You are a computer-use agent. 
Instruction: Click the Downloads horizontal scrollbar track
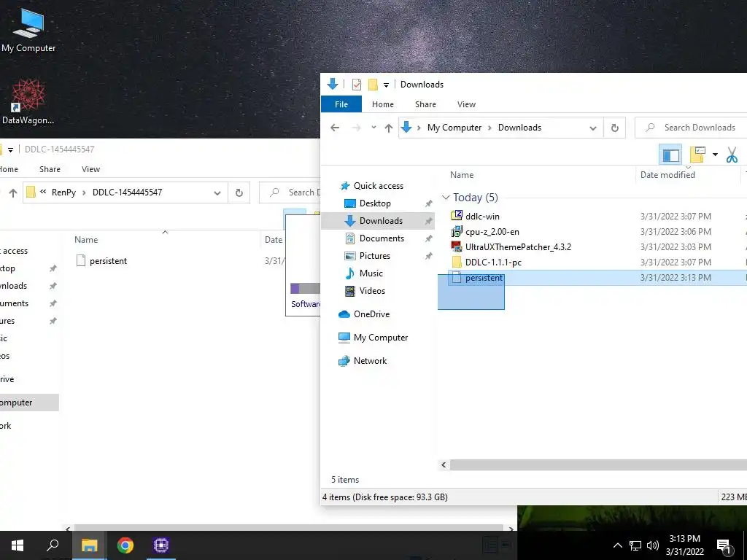click(598, 464)
